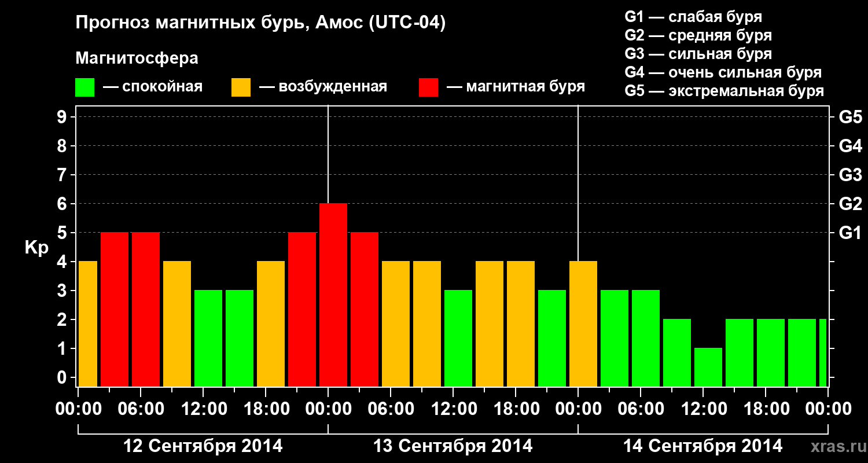The width and height of the screenshot is (868, 463).
Task: Click the '— магнитная буря' legend label
Action: click(516, 87)
